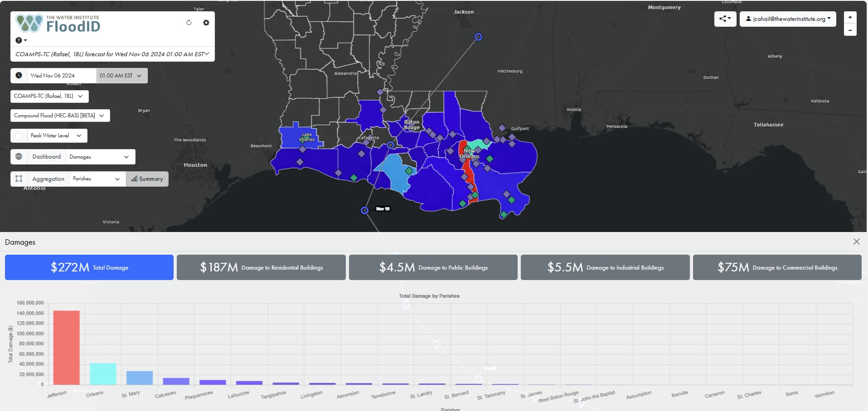
Task: Select the Total Damage tab
Action: pos(89,267)
